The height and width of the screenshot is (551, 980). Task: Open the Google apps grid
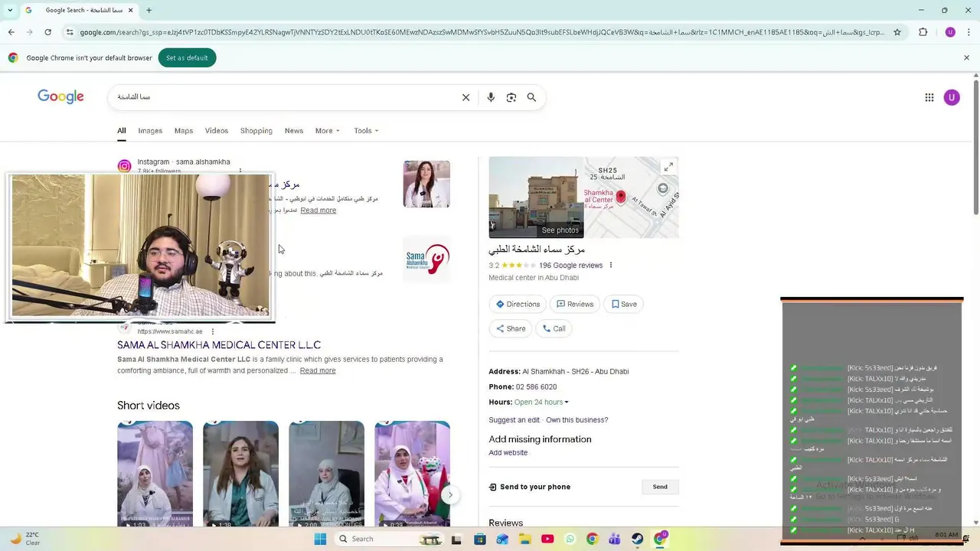click(x=929, y=97)
